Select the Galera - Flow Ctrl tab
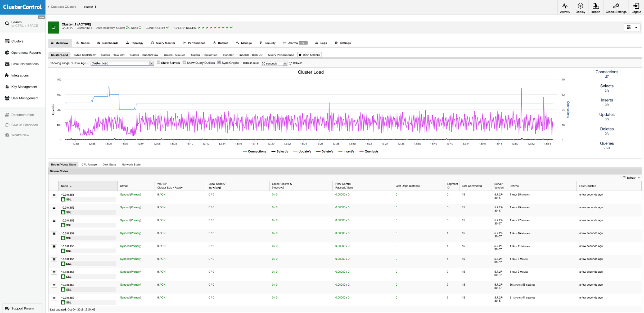 point(113,55)
